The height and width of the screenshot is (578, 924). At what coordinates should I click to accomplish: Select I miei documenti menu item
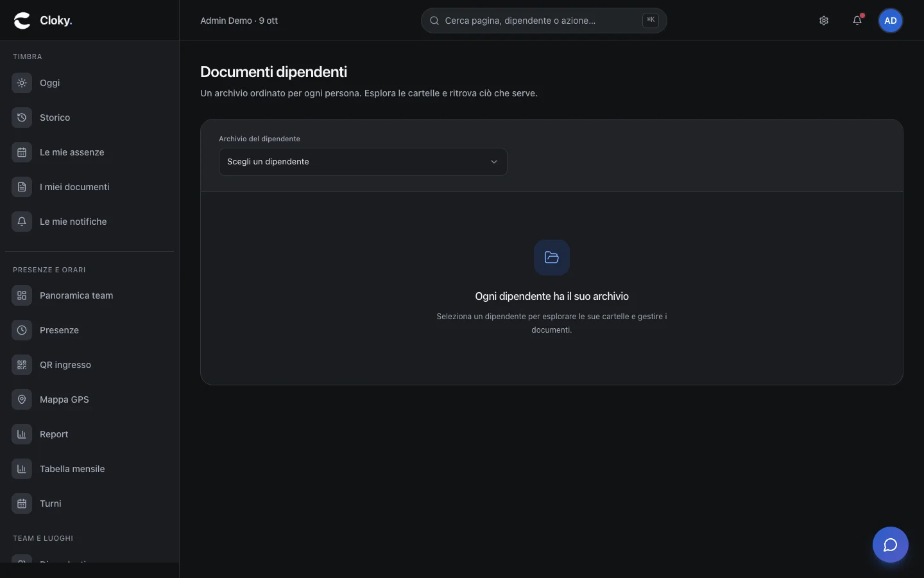[x=89, y=187]
